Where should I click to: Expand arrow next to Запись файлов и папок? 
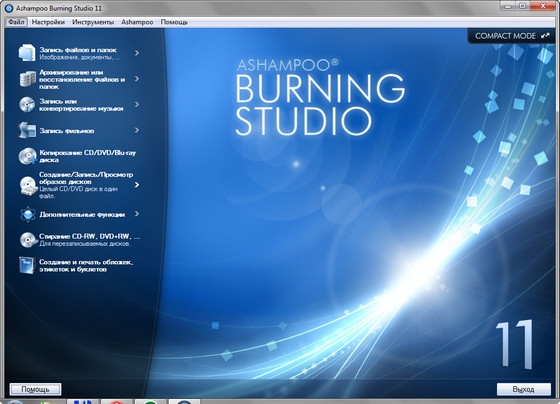coord(137,53)
